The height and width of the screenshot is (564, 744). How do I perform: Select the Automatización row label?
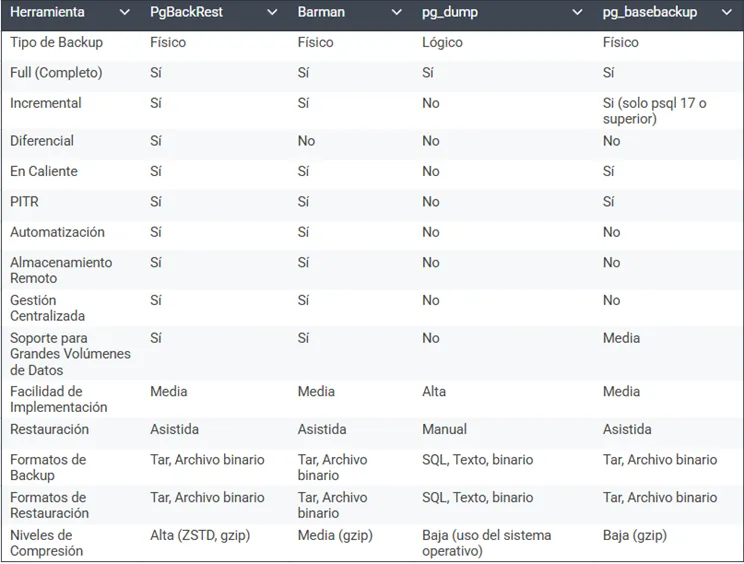57,232
